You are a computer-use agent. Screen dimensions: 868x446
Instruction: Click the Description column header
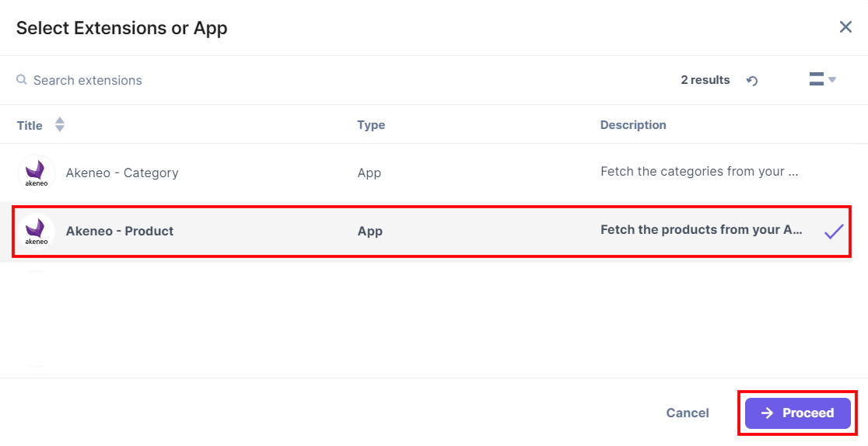coord(633,125)
